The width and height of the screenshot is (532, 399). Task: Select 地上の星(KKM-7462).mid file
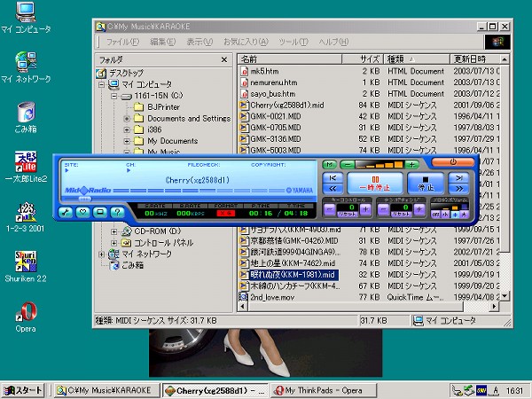pyautogui.click(x=293, y=263)
